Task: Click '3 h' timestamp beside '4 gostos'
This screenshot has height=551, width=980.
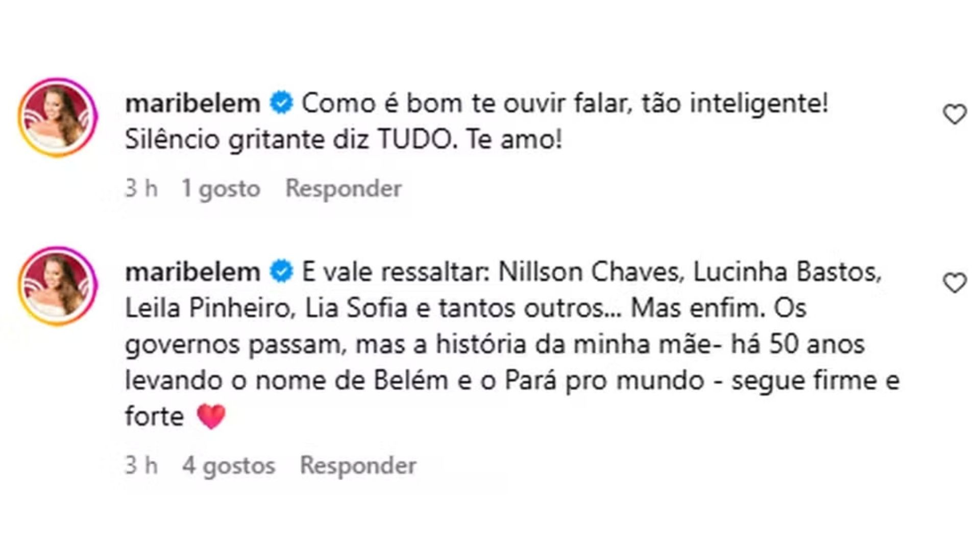Action: click(141, 465)
